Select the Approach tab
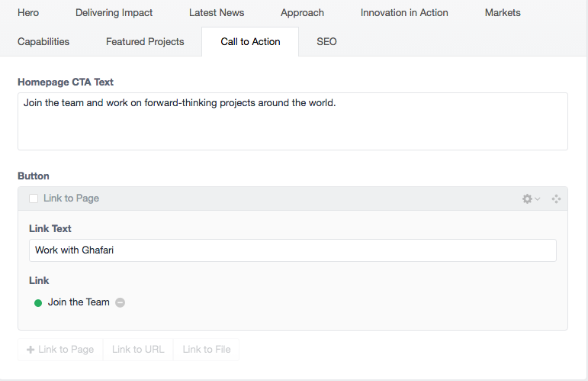Screen dimensions: 588x381 (302, 13)
